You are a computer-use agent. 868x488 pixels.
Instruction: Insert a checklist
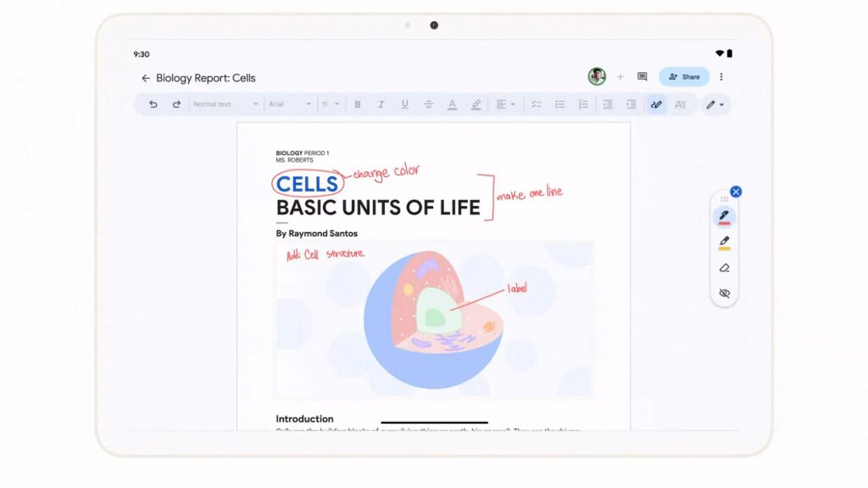coord(536,104)
